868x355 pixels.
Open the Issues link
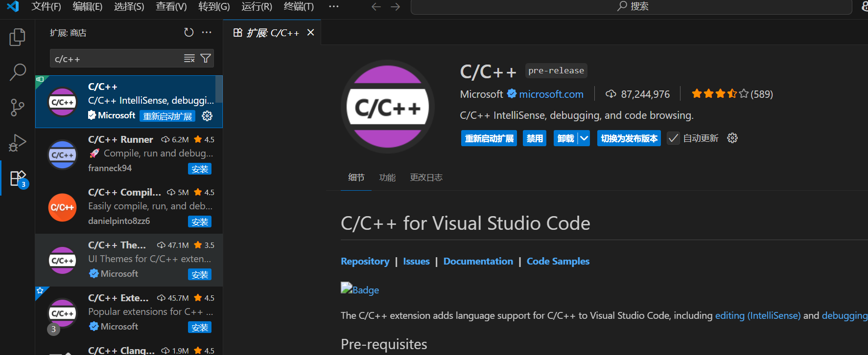416,261
